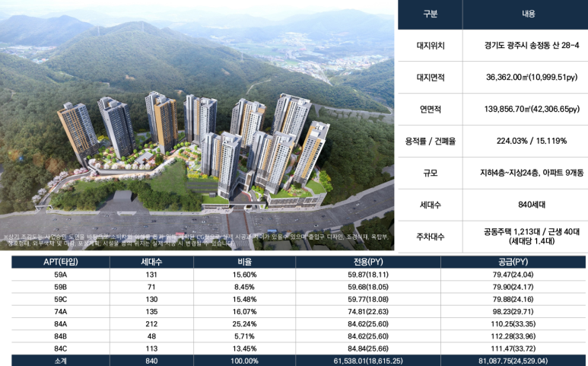Click the APT(타입) column header

click(x=60, y=262)
